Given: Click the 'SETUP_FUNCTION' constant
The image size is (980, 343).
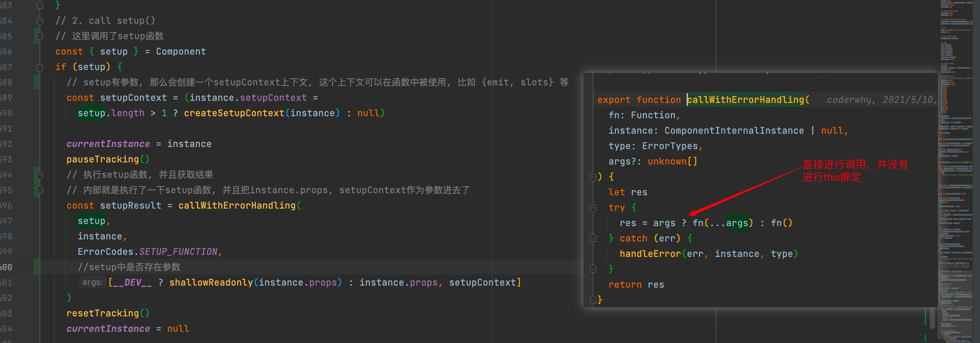Looking at the screenshot, I should [178, 252].
